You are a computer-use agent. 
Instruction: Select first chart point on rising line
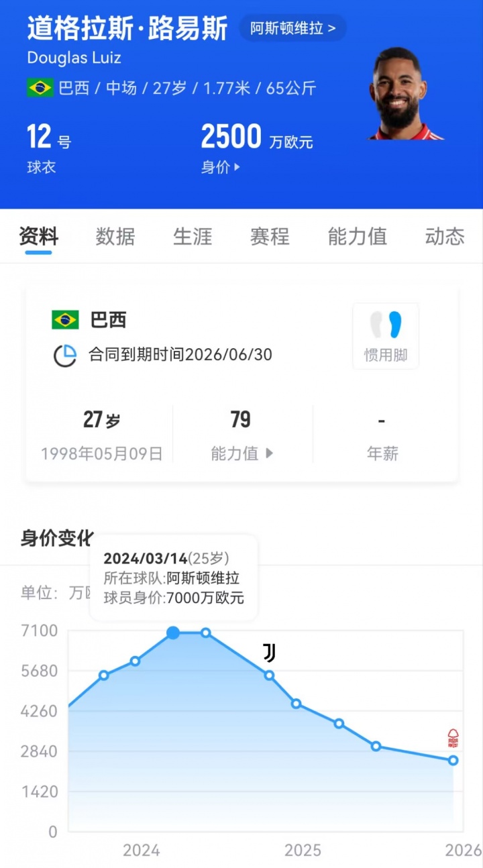pos(104,675)
